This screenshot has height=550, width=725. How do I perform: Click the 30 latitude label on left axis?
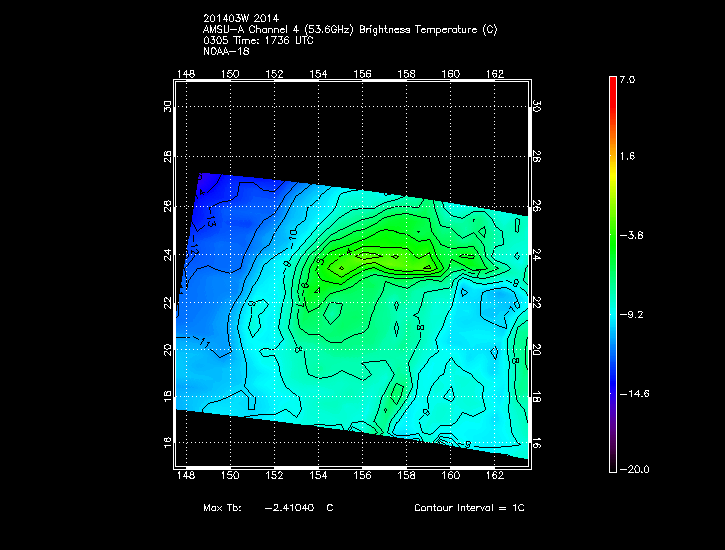168,107
